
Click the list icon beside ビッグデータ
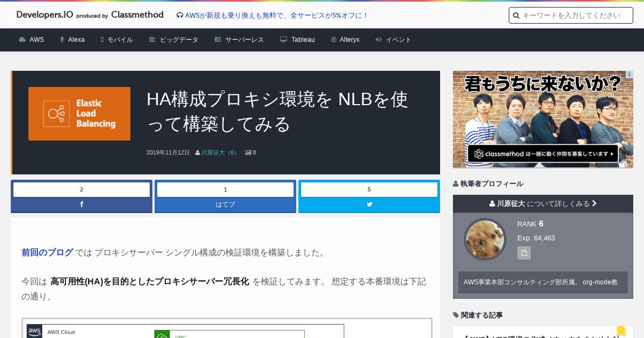pyautogui.click(x=152, y=40)
